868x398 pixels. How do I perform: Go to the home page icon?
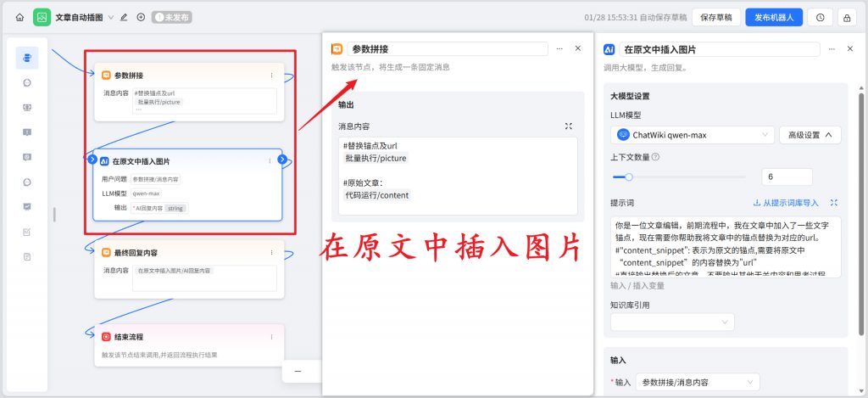click(x=20, y=17)
